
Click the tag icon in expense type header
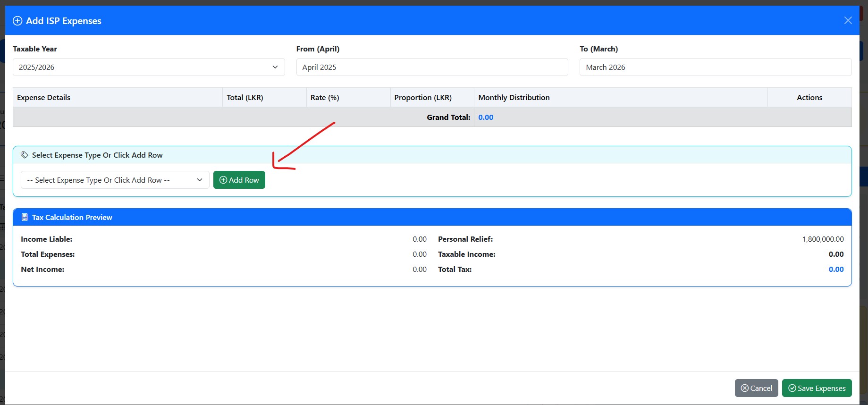click(25, 155)
